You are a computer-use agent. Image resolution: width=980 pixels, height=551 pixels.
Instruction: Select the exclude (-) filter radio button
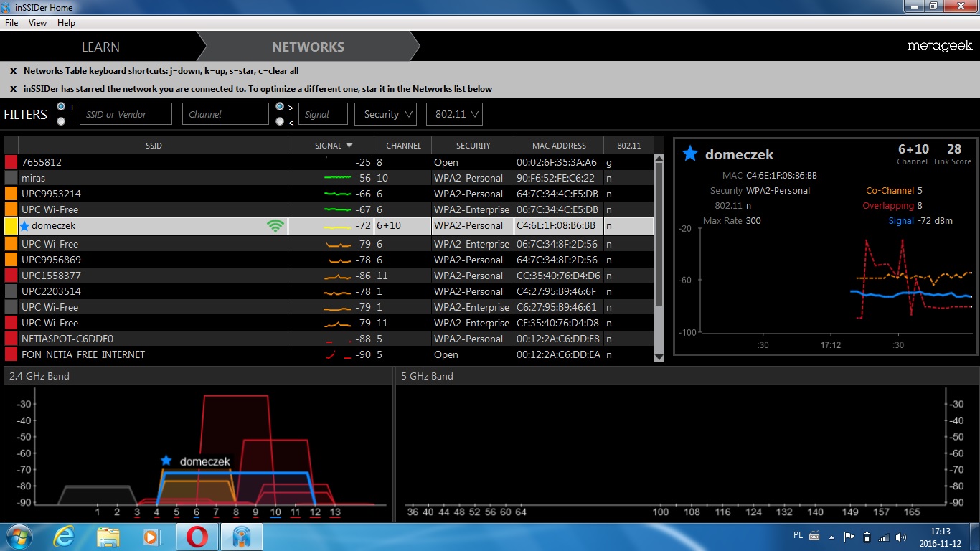click(61, 121)
